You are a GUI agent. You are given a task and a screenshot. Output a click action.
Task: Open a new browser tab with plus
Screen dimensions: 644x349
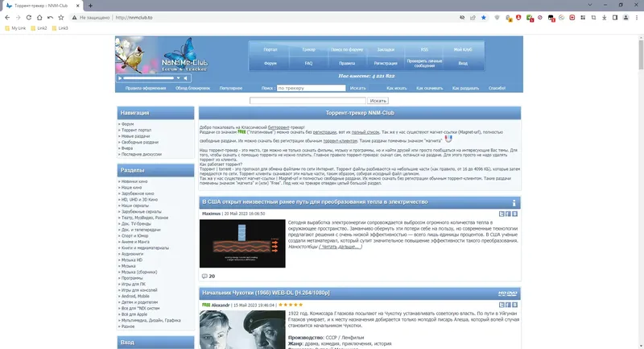tap(90, 6)
